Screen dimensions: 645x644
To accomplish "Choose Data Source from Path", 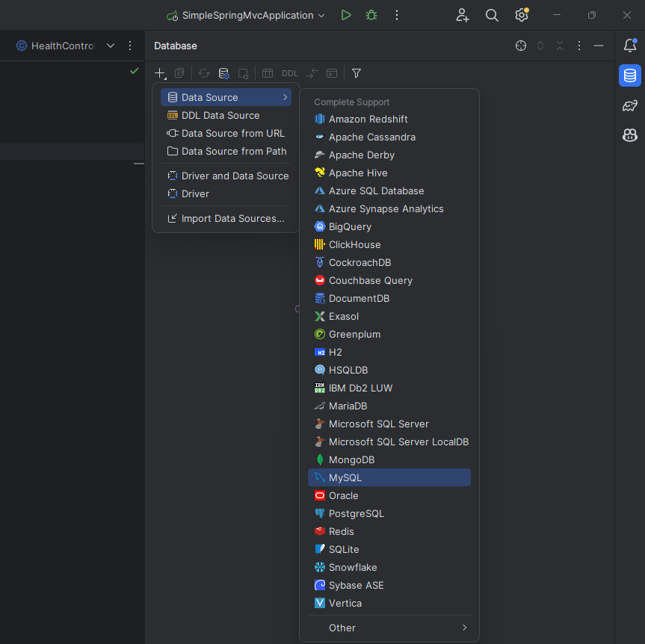I will pos(226,152).
